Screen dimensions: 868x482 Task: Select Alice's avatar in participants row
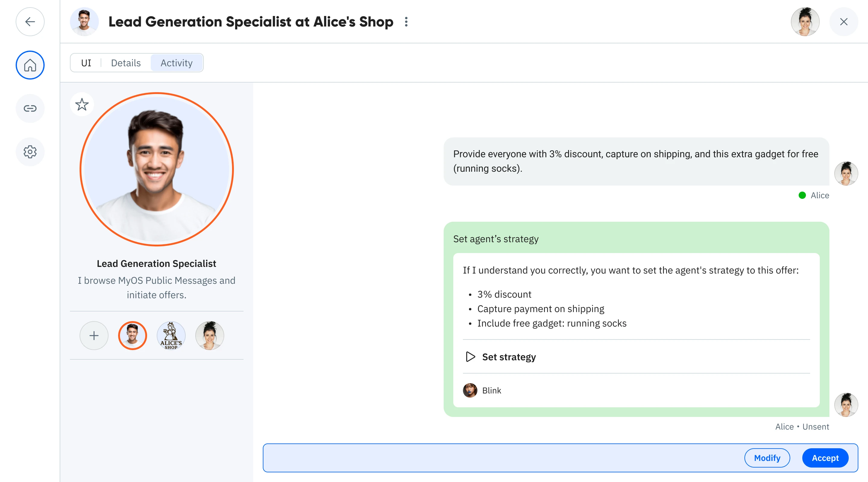209,336
